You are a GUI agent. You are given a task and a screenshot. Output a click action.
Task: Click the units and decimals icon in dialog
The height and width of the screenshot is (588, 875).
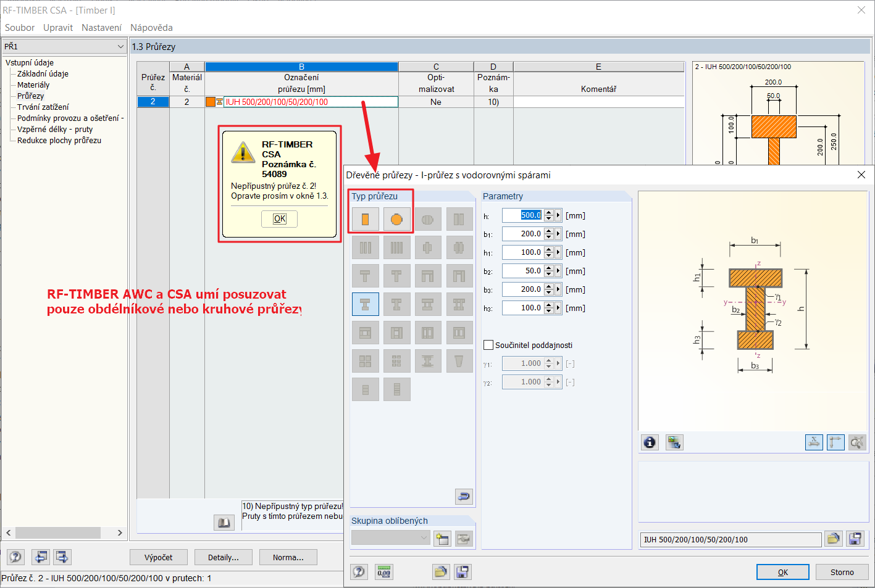[x=384, y=572]
